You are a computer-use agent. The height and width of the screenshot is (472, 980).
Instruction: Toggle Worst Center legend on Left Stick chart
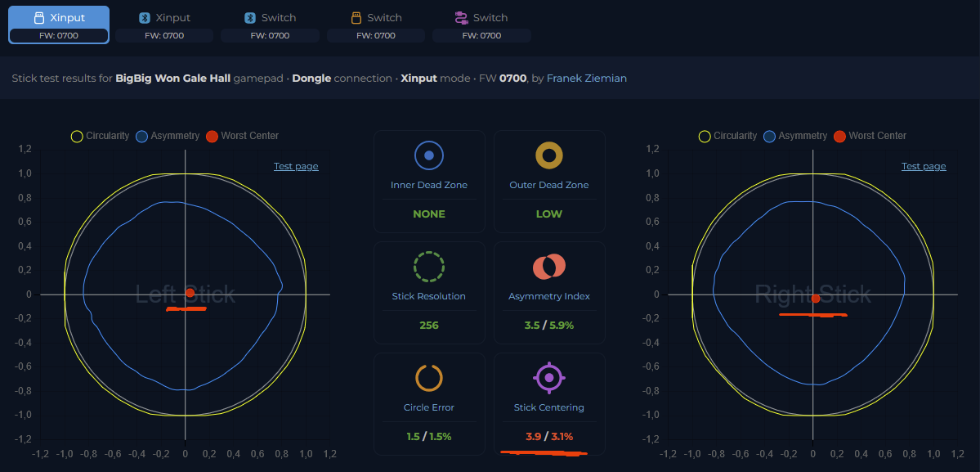(243, 136)
